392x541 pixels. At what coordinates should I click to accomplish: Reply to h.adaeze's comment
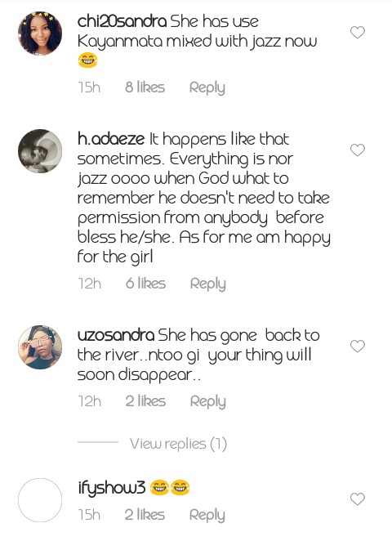point(208,284)
